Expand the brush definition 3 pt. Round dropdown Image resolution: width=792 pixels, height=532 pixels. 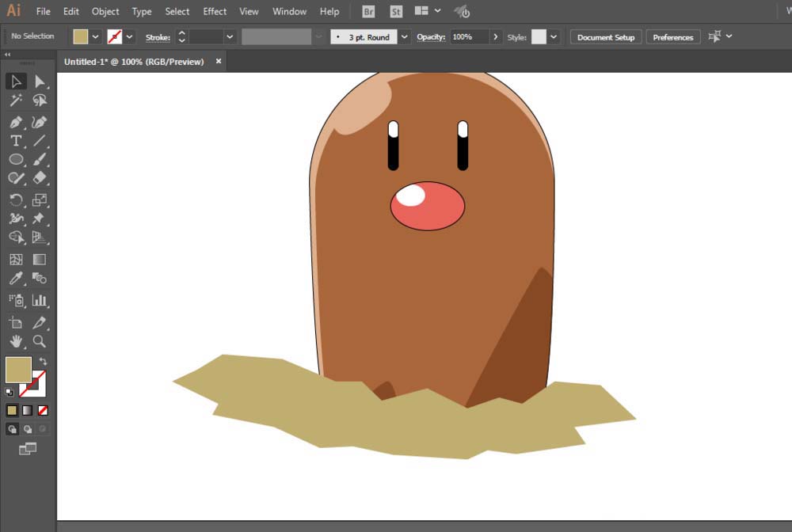(x=405, y=37)
